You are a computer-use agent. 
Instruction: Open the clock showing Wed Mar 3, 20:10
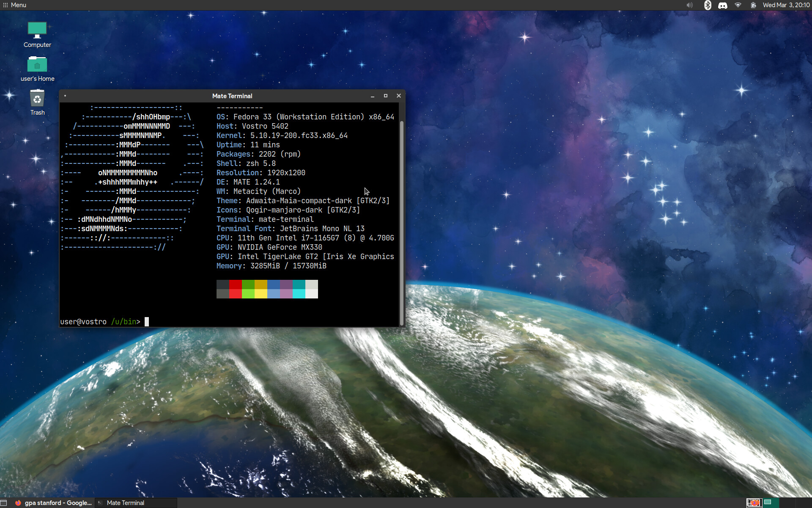[x=786, y=5]
